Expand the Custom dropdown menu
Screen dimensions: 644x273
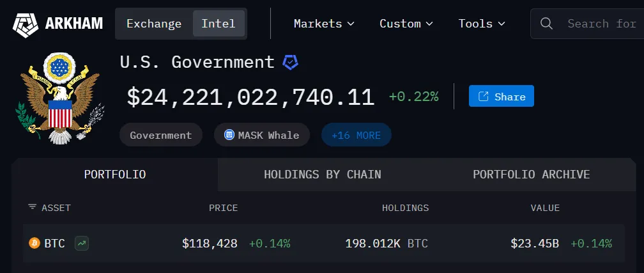coord(406,24)
